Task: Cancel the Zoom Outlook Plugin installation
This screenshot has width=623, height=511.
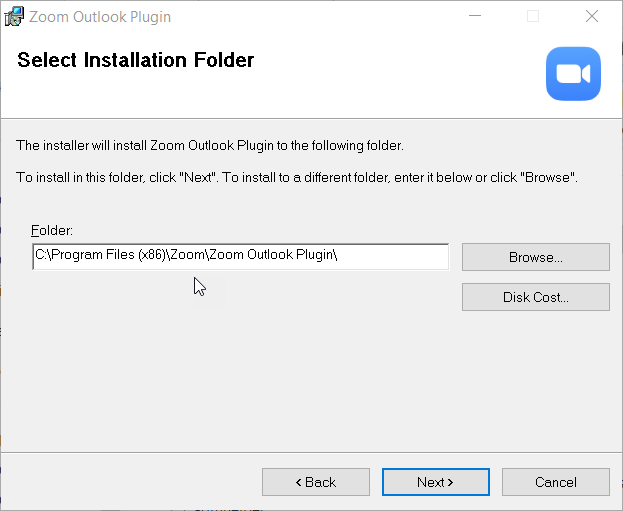Action: click(x=555, y=482)
